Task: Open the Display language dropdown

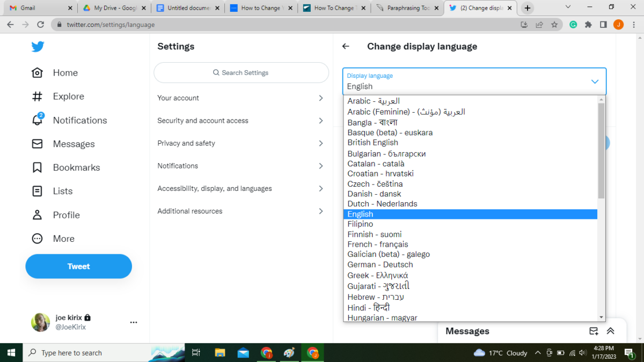Action: point(474,82)
